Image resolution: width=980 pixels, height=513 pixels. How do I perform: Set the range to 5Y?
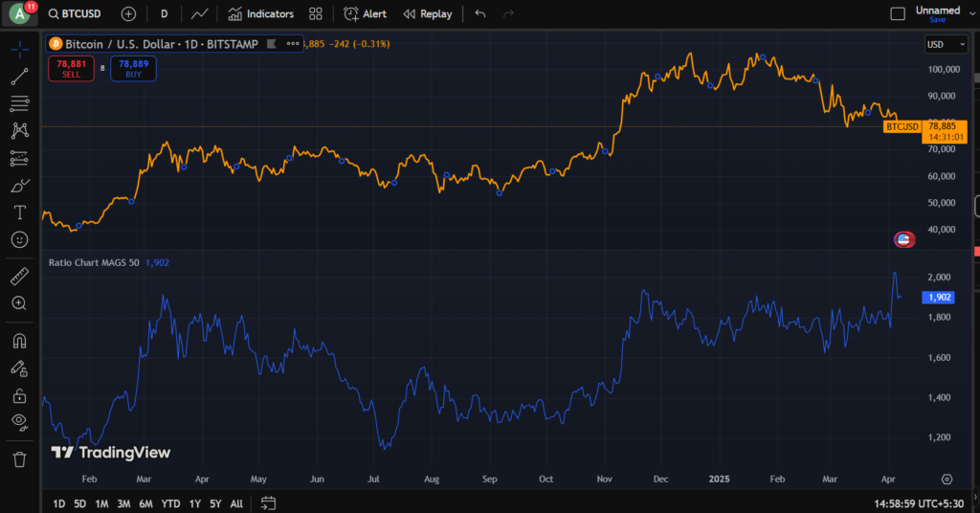(215, 503)
